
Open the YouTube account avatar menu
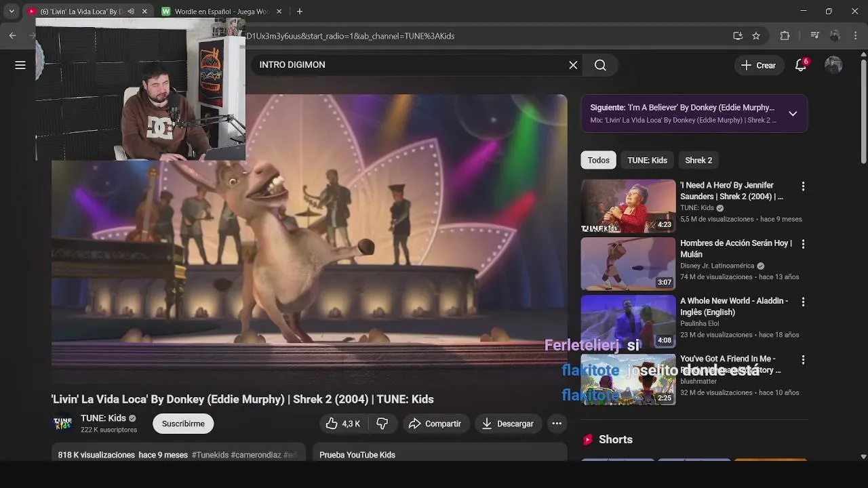click(833, 65)
